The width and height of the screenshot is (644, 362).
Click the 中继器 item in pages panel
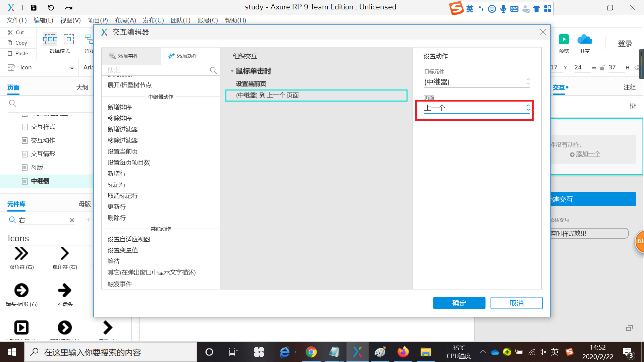[x=40, y=181]
